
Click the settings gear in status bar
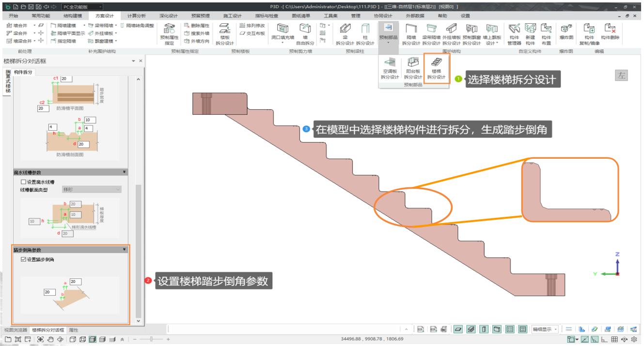(634, 339)
